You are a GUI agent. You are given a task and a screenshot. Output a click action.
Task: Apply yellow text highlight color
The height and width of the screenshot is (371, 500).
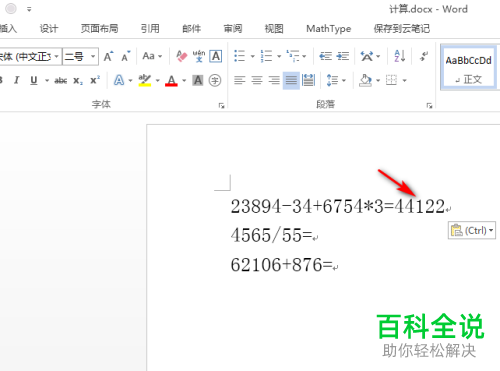coord(145,80)
